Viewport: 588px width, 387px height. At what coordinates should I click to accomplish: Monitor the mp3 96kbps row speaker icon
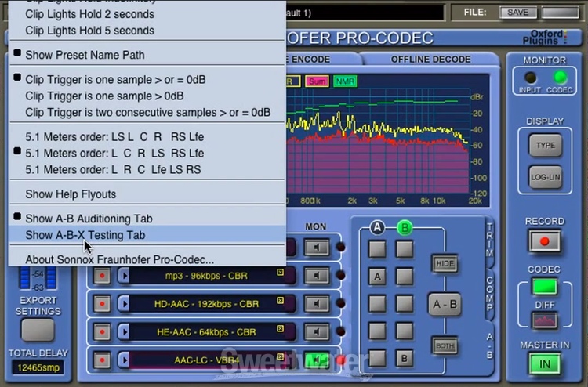point(317,276)
